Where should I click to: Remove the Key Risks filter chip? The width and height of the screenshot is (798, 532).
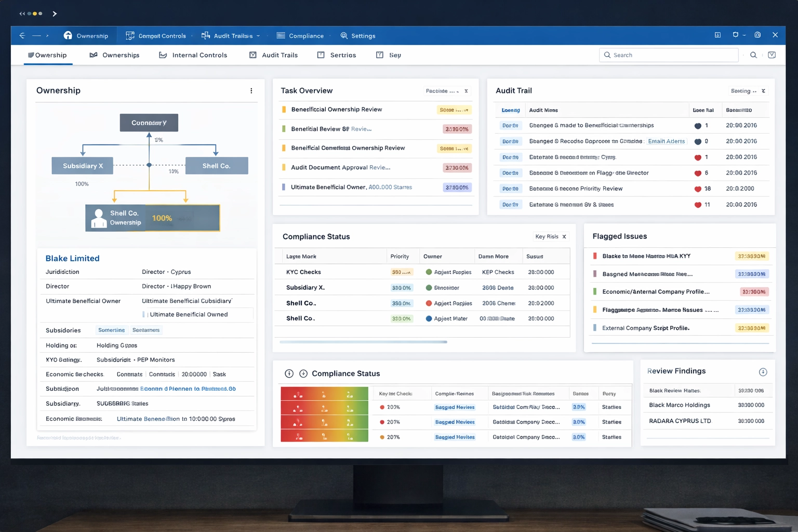(564, 237)
